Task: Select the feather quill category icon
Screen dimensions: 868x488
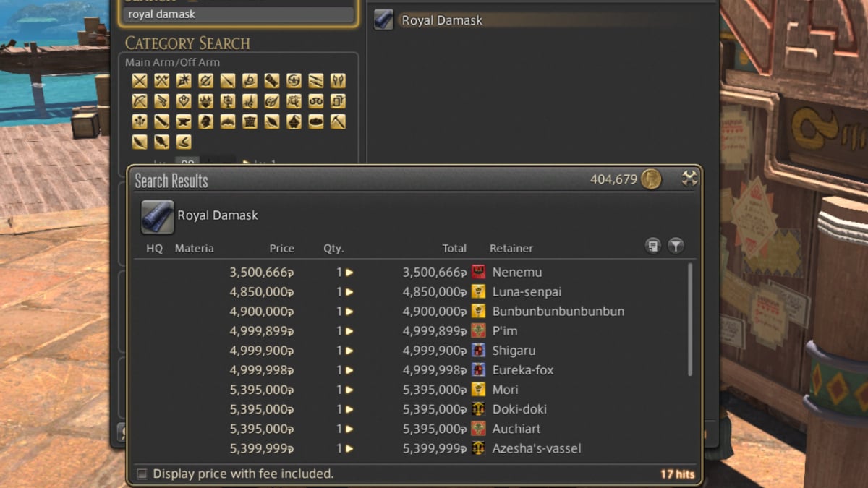Action: click(x=139, y=142)
